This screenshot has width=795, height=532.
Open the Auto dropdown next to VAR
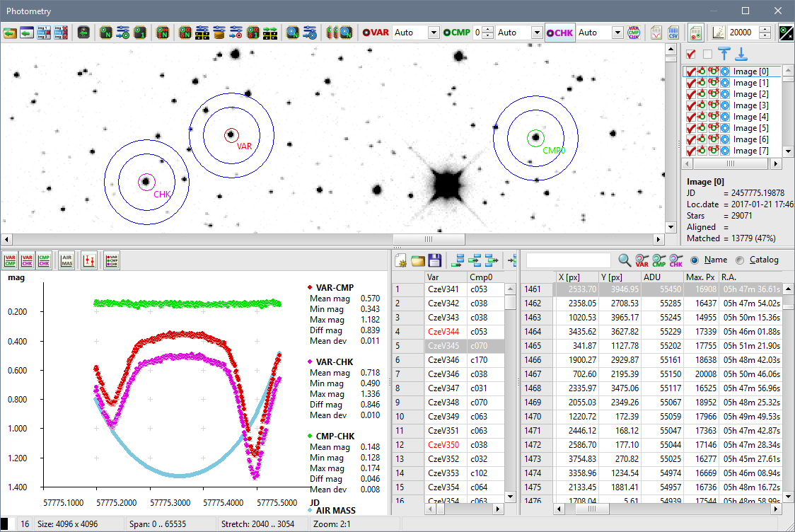pos(435,32)
